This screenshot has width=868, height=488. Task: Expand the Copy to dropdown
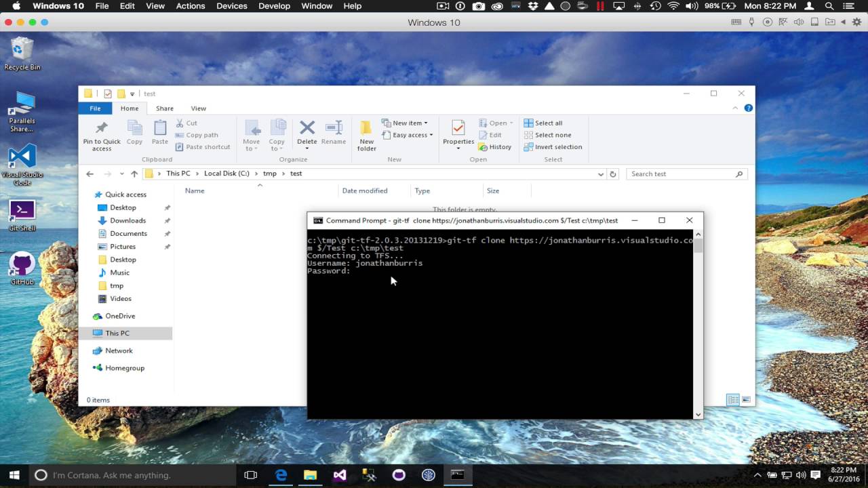277,145
